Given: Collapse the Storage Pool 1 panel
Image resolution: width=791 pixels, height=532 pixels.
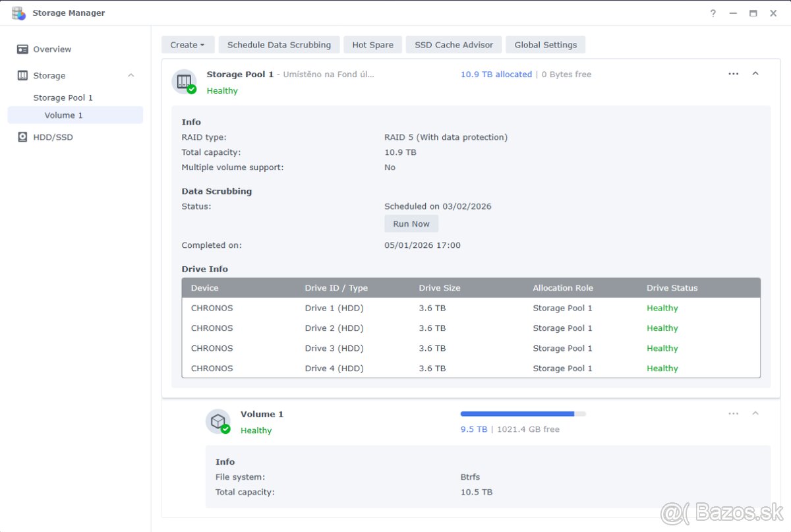Looking at the screenshot, I should (x=755, y=74).
